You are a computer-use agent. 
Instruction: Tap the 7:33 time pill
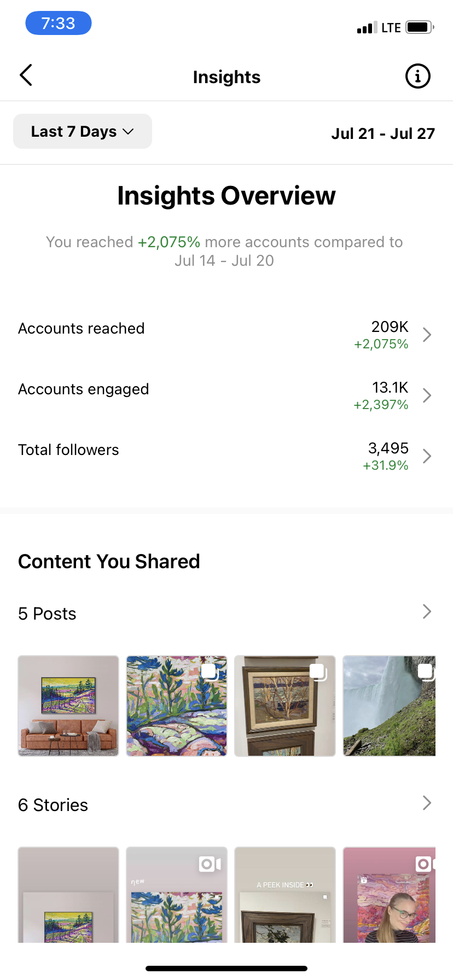tap(59, 23)
